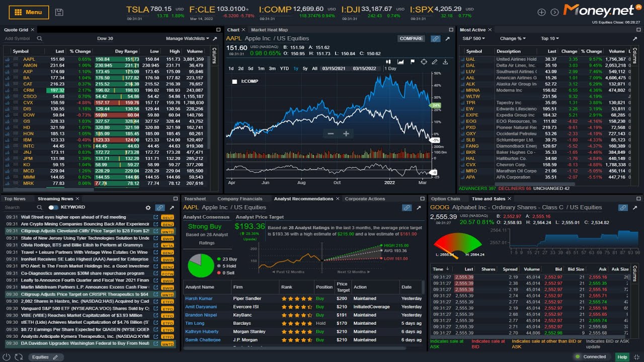Open the Manage Watchlists dropdown
Viewport: 644px width, 362px height.
pyautogui.click(x=187, y=39)
